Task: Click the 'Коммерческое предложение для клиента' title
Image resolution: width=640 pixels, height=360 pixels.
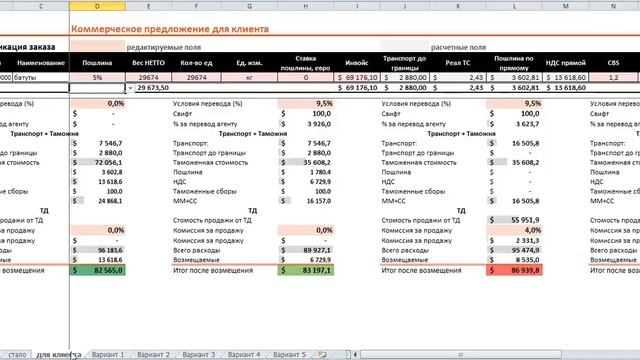Action: (x=170, y=29)
